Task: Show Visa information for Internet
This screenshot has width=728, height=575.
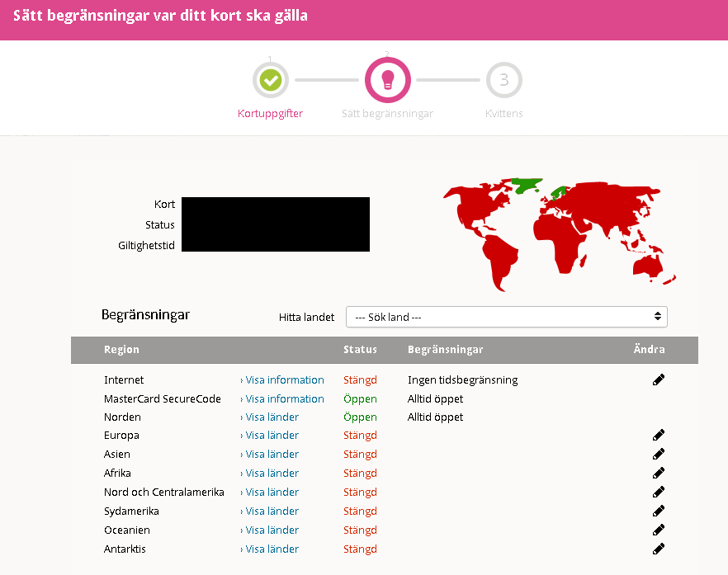Action: point(281,380)
